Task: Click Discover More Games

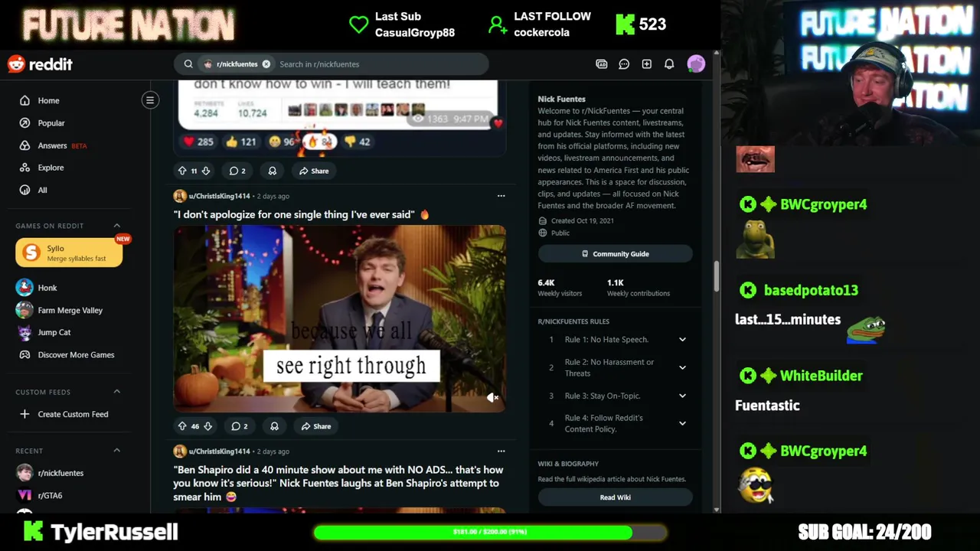Action: (76, 355)
